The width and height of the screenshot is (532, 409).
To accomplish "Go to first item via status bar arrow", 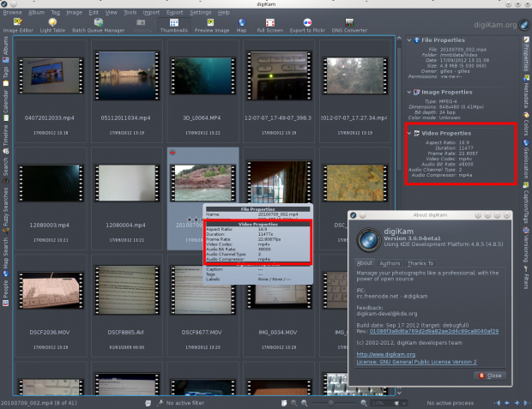I will [x=498, y=403].
